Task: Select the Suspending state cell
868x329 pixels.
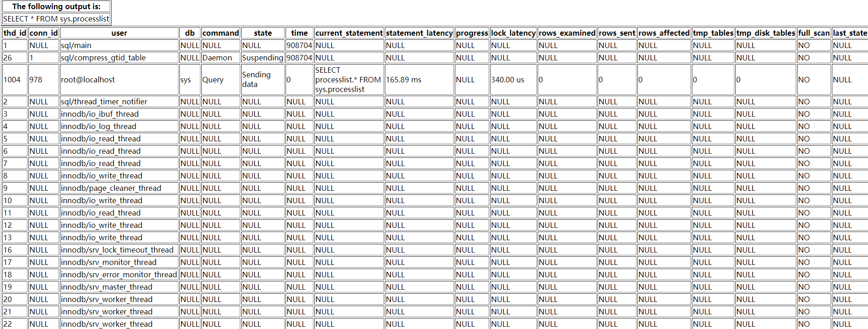Action: 263,58
